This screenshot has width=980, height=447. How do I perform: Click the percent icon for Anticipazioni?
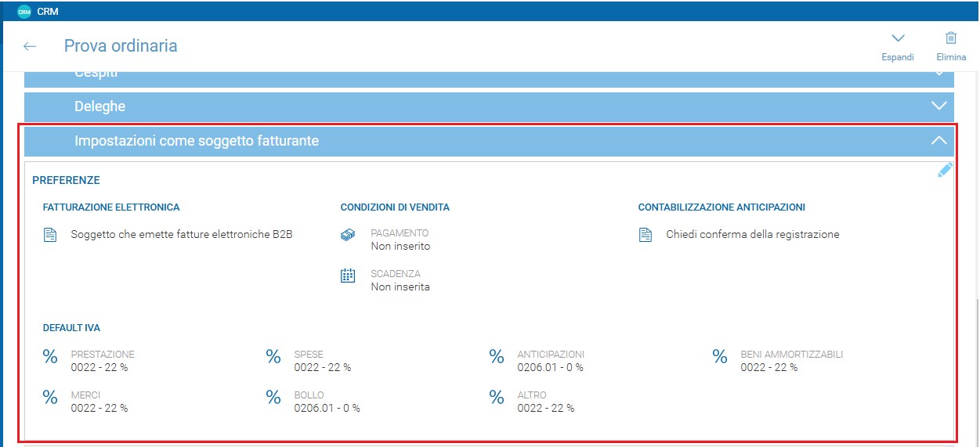(497, 357)
